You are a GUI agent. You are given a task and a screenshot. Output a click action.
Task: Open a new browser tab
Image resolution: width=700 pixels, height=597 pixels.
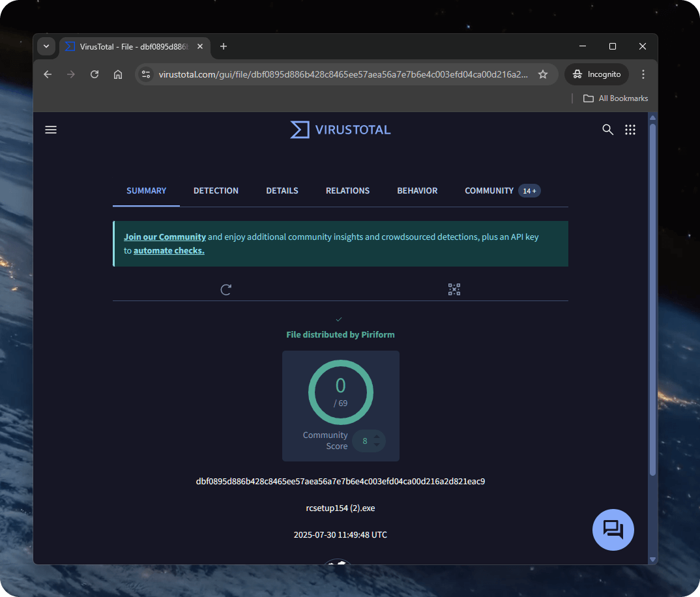click(x=224, y=46)
